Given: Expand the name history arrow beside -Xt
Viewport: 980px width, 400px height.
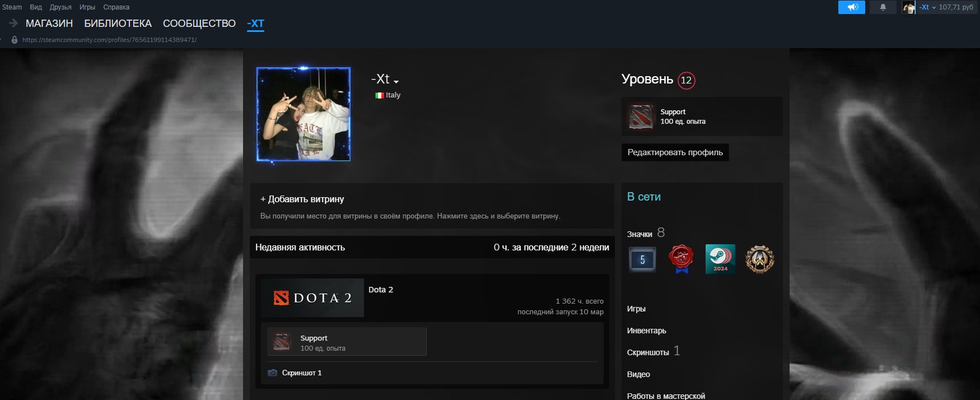Looking at the screenshot, I should [x=396, y=82].
